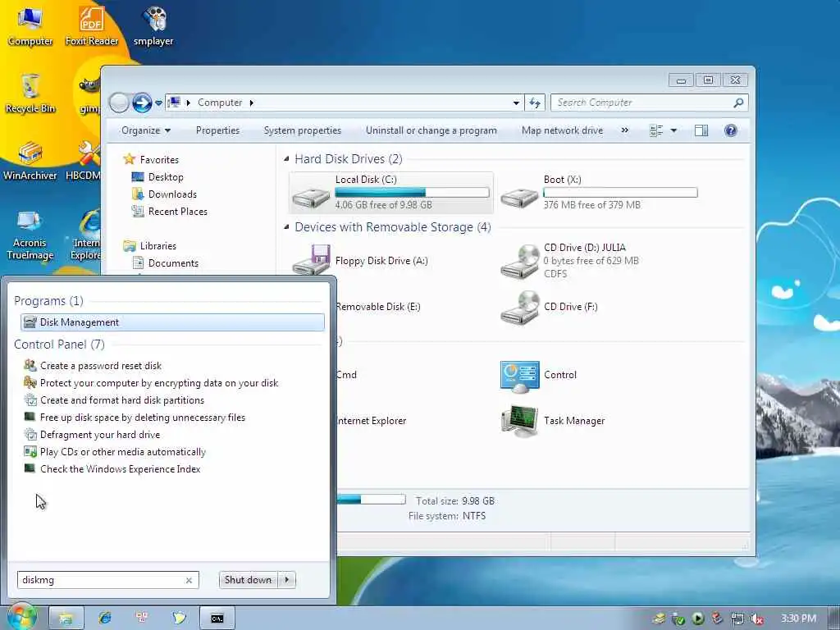Open Windows Explorer from the taskbar
The image size is (840, 630).
[66, 619]
